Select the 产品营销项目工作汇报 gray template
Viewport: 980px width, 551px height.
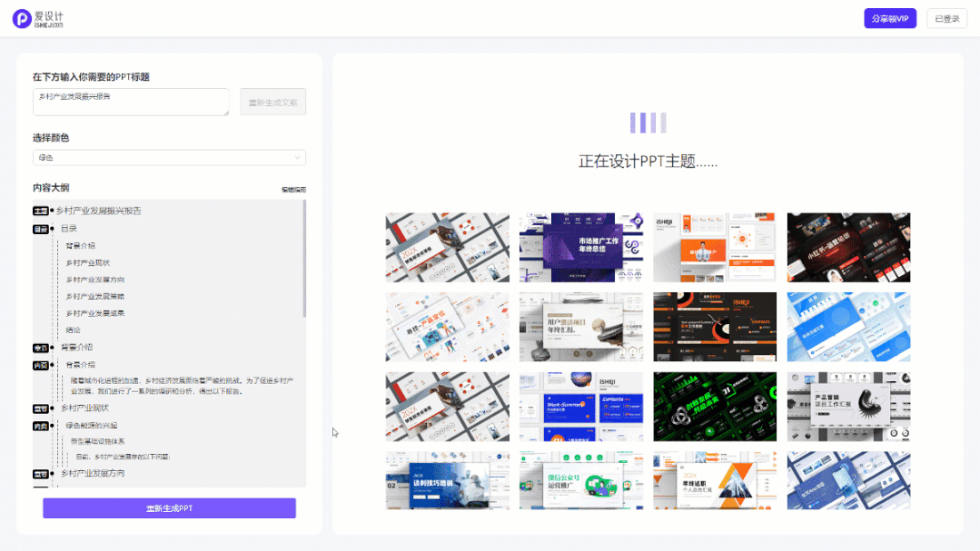coord(848,407)
